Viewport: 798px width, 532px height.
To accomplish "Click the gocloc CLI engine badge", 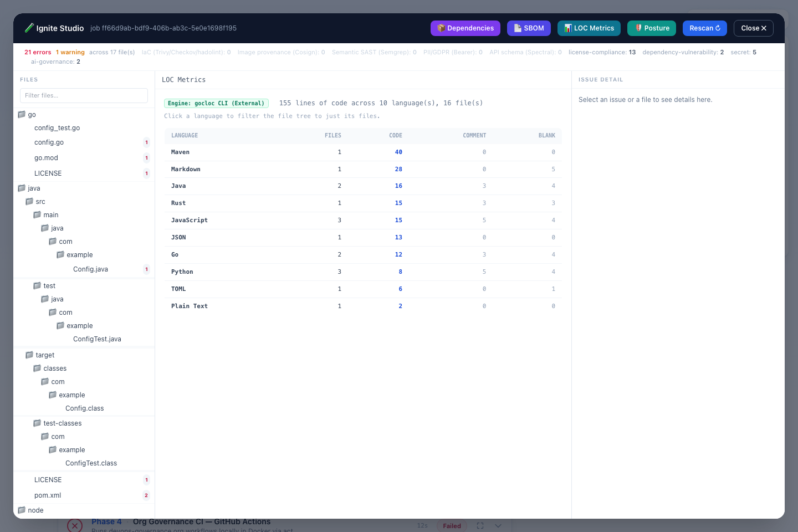I will tap(216, 103).
